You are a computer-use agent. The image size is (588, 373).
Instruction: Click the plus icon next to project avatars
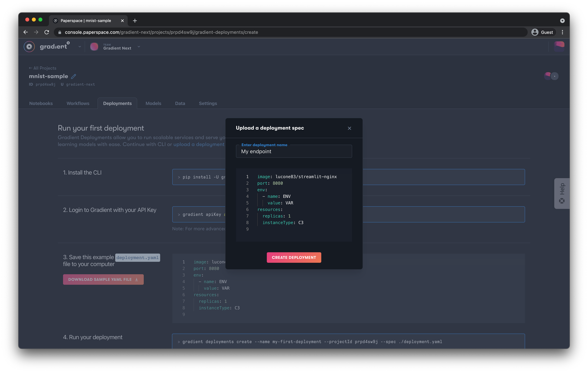point(555,76)
